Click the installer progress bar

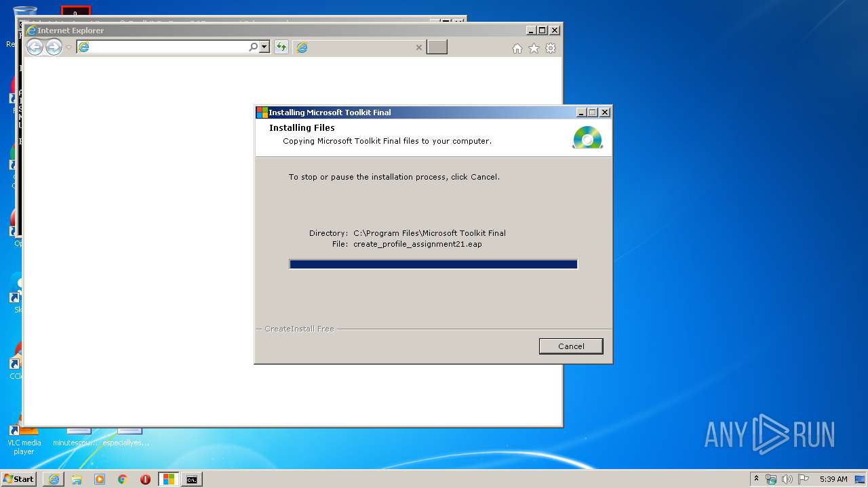point(433,264)
